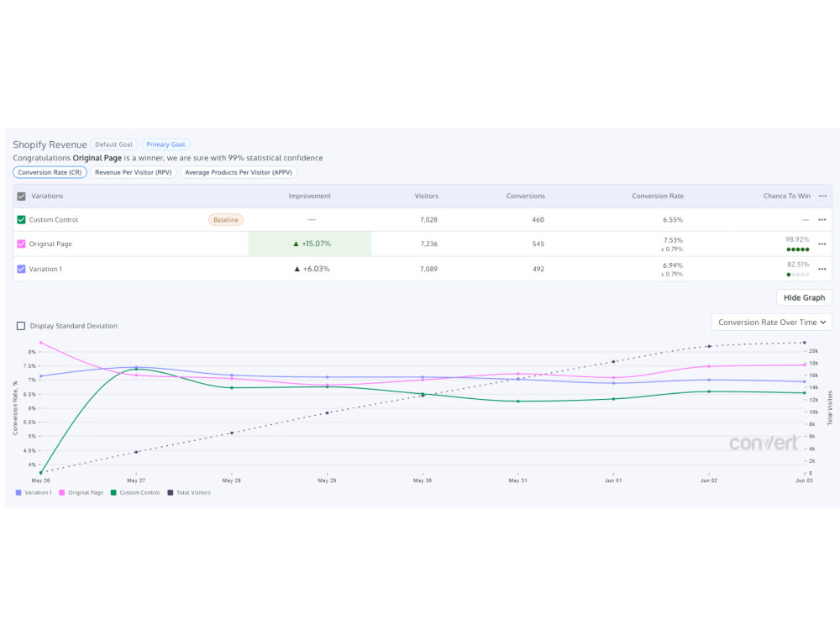Open three-dot menu for Variation 1 row
The image size is (840, 630).
(822, 269)
